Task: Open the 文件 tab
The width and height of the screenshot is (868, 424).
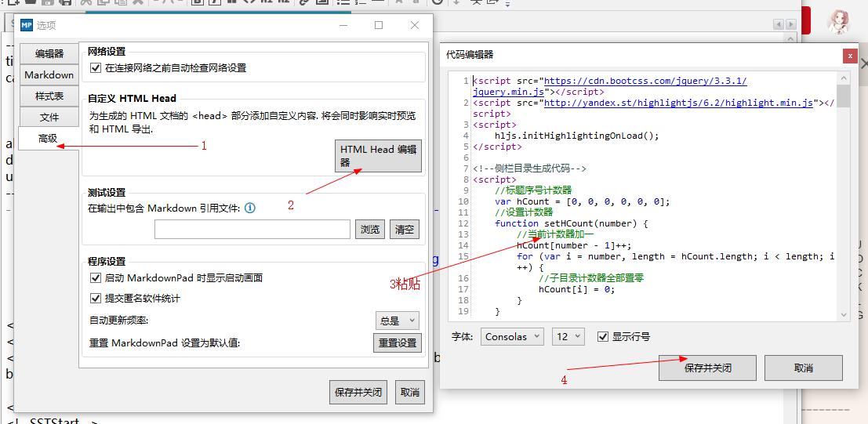Action: point(49,117)
